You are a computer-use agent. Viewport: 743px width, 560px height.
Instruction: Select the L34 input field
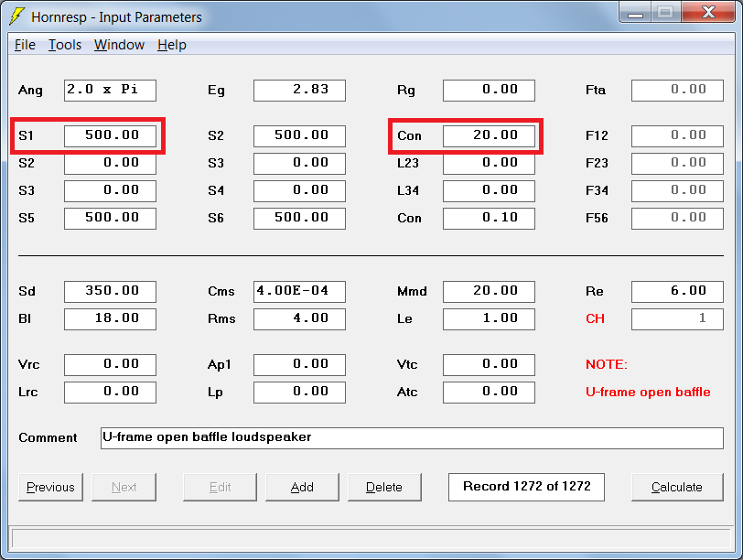tap(489, 191)
